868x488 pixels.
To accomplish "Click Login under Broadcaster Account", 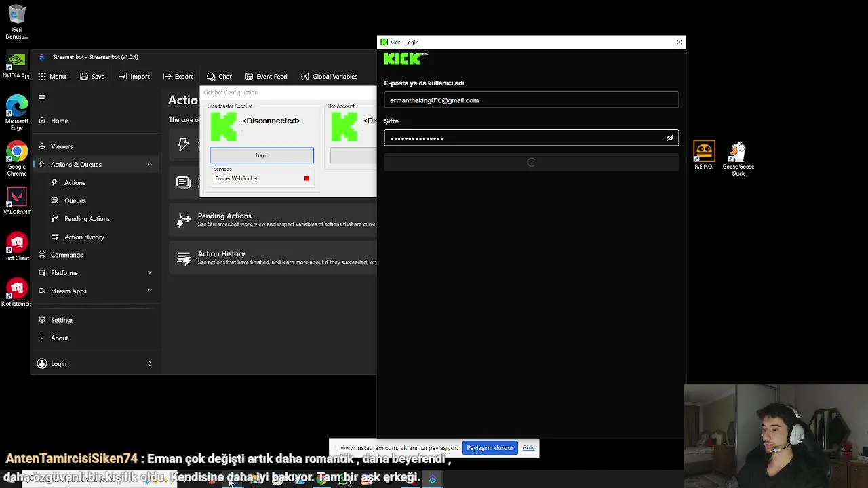I will 262,155.
